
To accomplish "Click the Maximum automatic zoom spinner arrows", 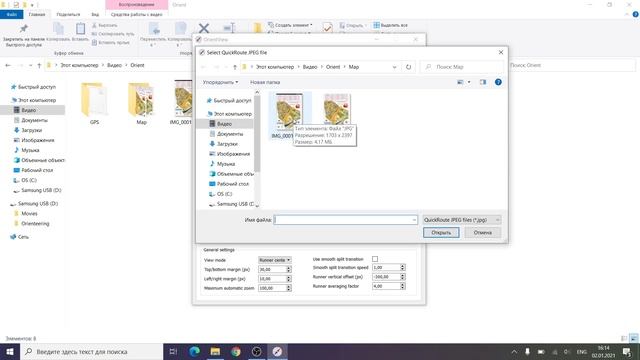I will 289,288.
